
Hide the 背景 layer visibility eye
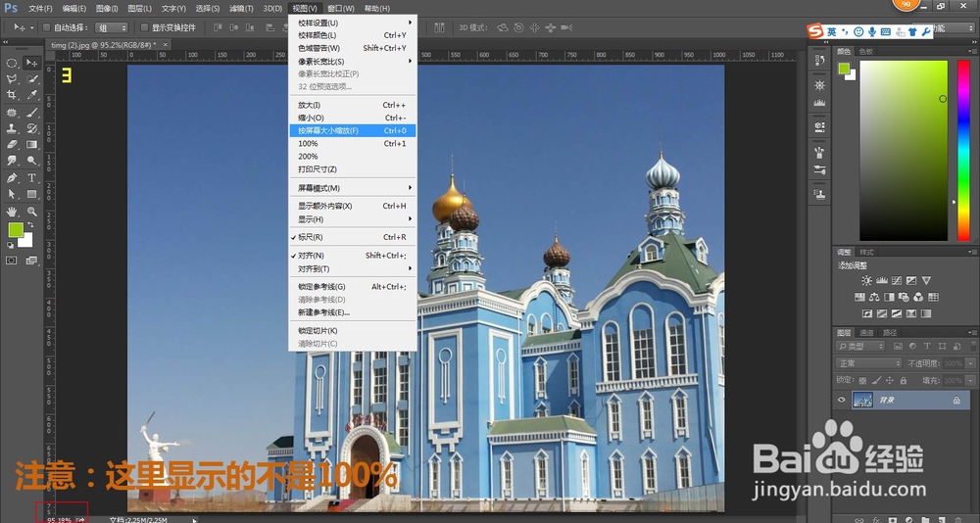pos(841,400)
